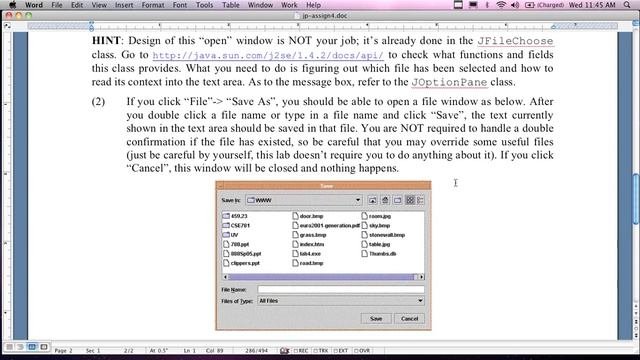Click the right indent marker on ruler
Viewport: 640px width, 360px height.
553,27
